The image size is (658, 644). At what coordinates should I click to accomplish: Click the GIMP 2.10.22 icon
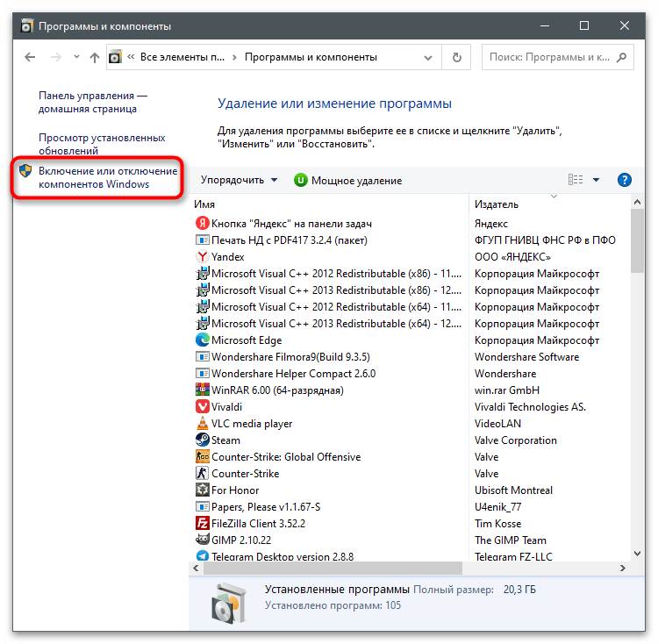coord(203,540)
